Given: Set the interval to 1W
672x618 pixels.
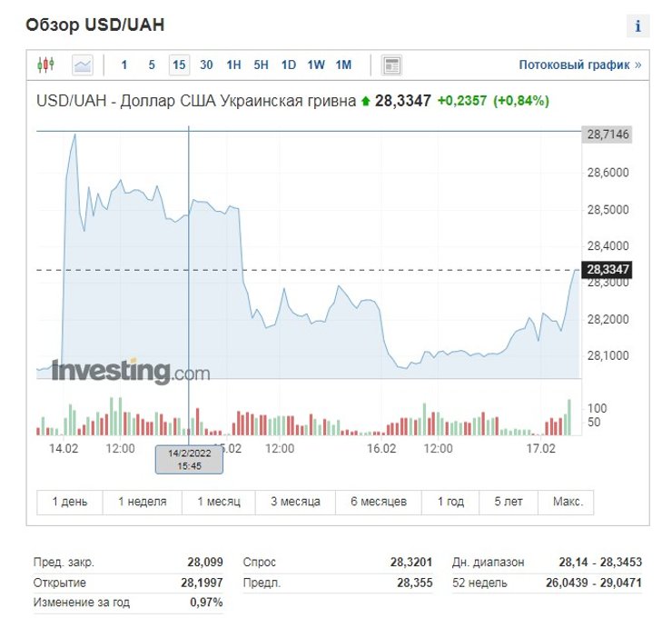Looking at the screenshot, I should [315, 65].
